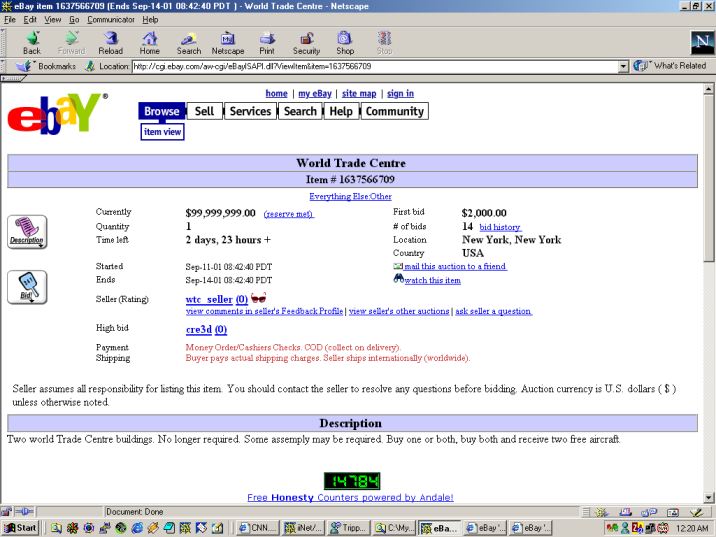Follow the home link
Image resolution: width=716 pixels, height=537 pixels.
click(276, 94)
